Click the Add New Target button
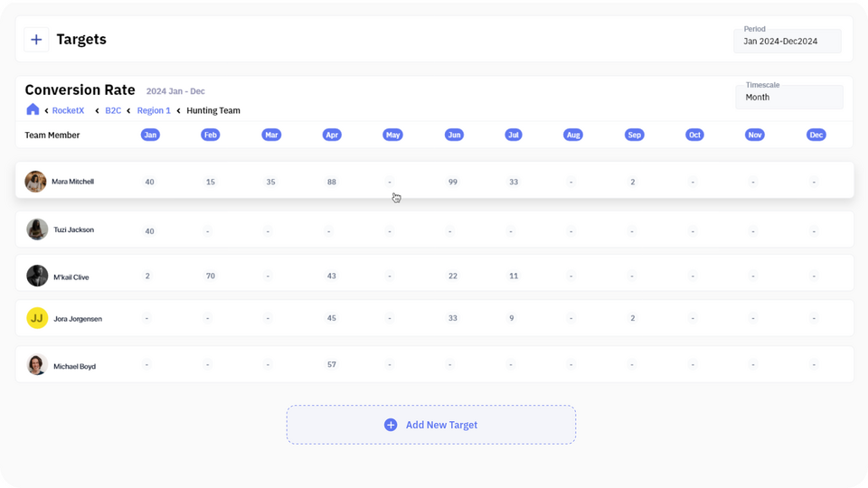Image resolution: width=868 pixels, height=488 pixels. tap(431, 425)
